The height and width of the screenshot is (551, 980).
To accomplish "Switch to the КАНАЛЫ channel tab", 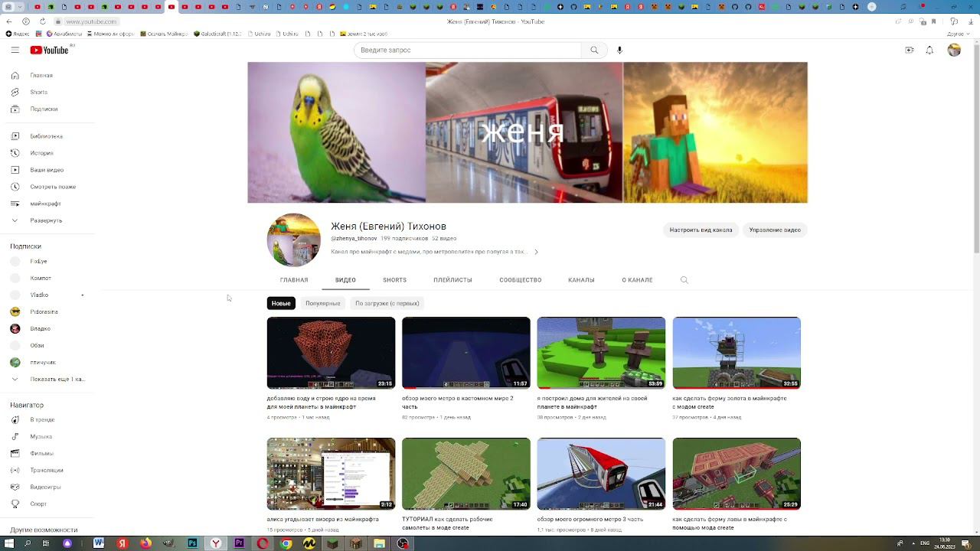I will pyautogui.click(x=581, y=280).
